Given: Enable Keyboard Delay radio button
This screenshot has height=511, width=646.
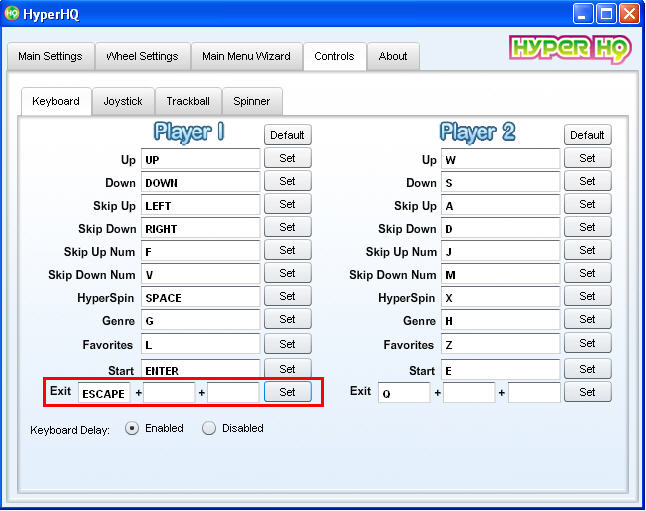Looking at the screenshot, I should 132,429.
